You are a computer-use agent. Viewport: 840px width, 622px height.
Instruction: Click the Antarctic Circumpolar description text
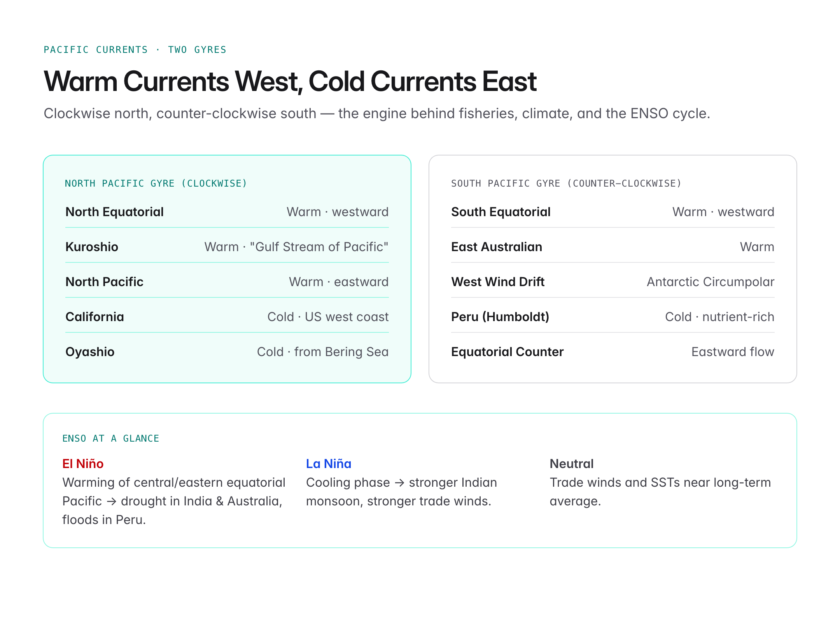coord(710,282)
